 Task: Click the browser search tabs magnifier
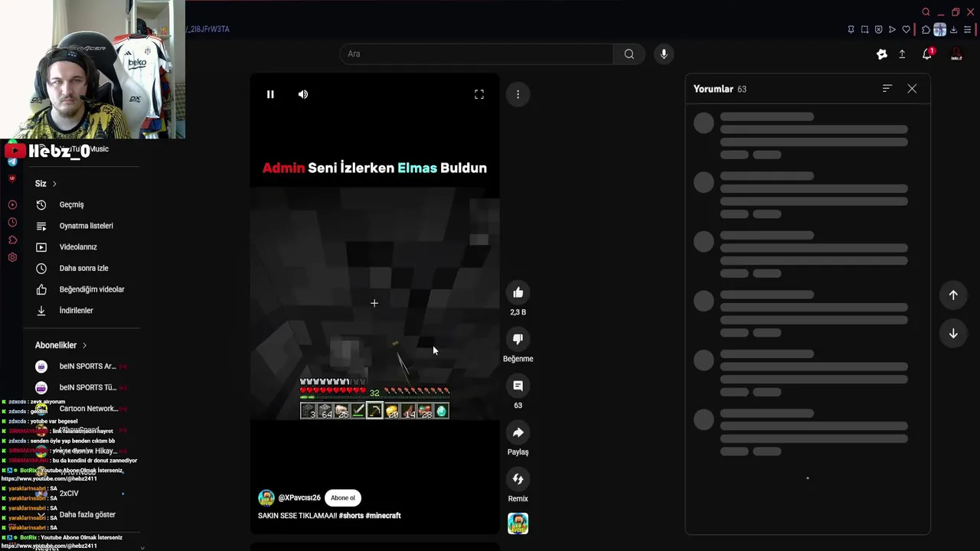click(x=926, y=12)
